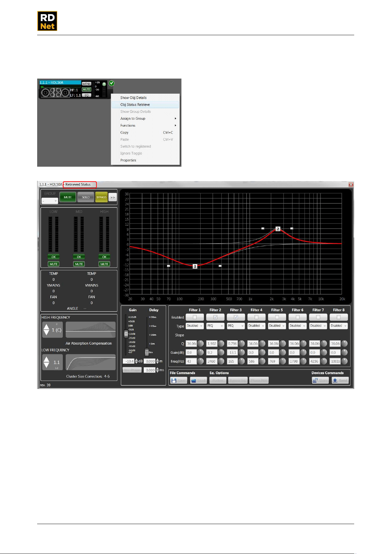Viewport: 392px width, 554px height.
Task: Click the Low Frequency cluster size curve preview
Action: (x=91, y=362)
